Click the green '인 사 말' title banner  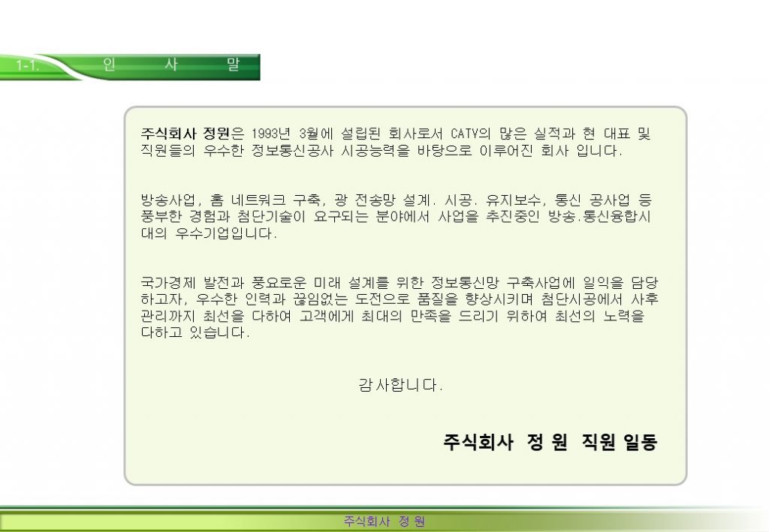pos(130,67)
